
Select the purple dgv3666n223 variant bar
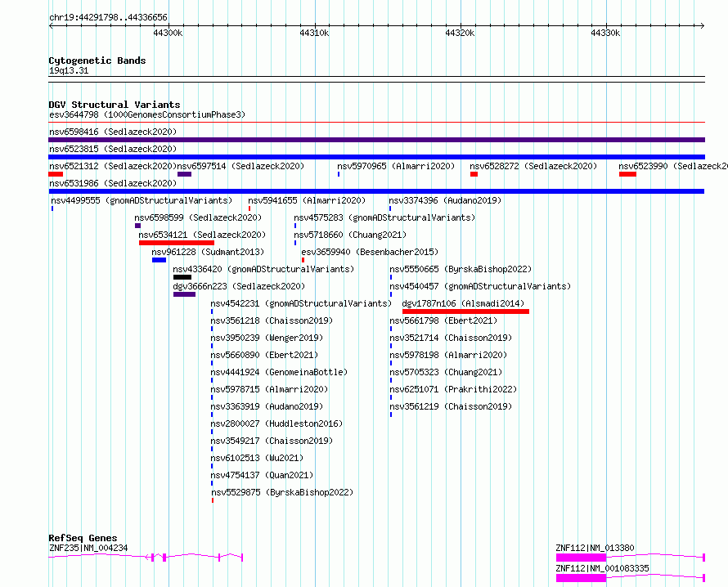pyautogui.click(x=184, y=294)
